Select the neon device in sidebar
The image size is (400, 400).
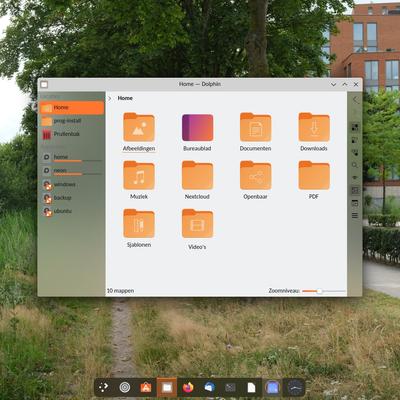coord(72,170)
